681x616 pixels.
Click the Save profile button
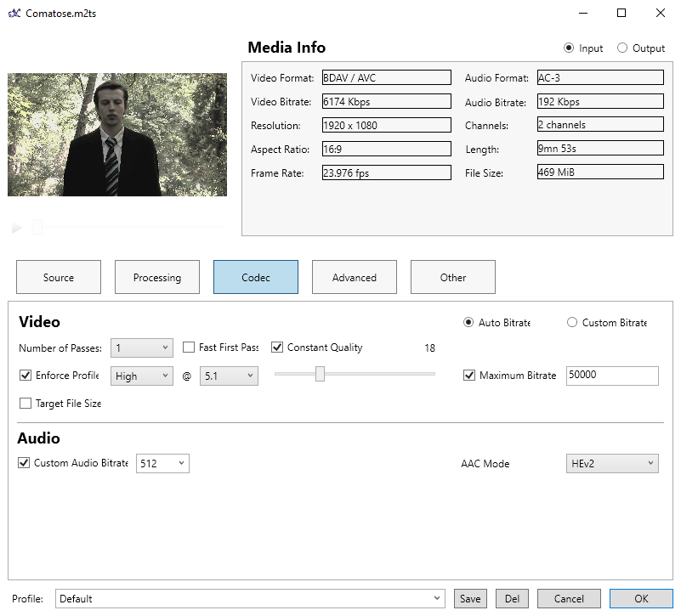click(x=470, y=599)
